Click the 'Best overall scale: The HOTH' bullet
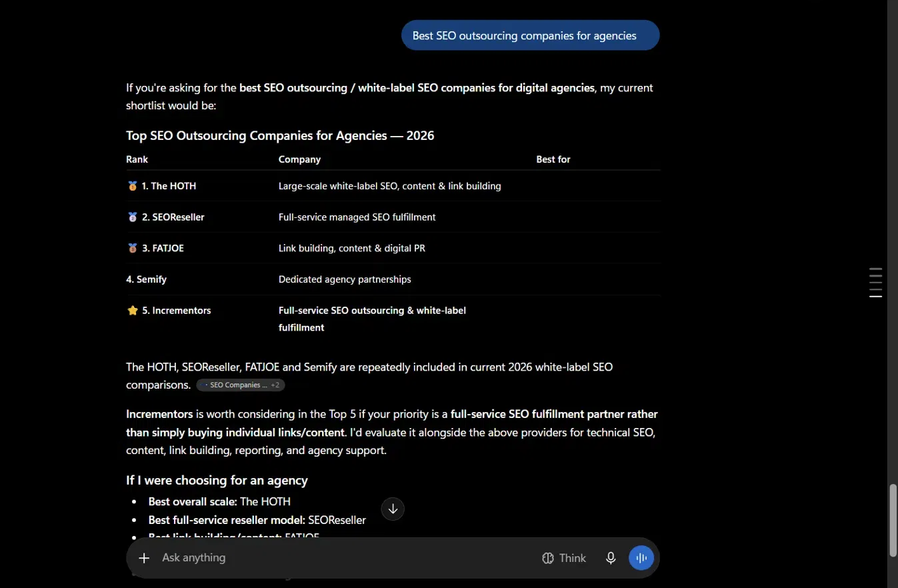Viewport: 898px width, 588px height. [219, 501]
